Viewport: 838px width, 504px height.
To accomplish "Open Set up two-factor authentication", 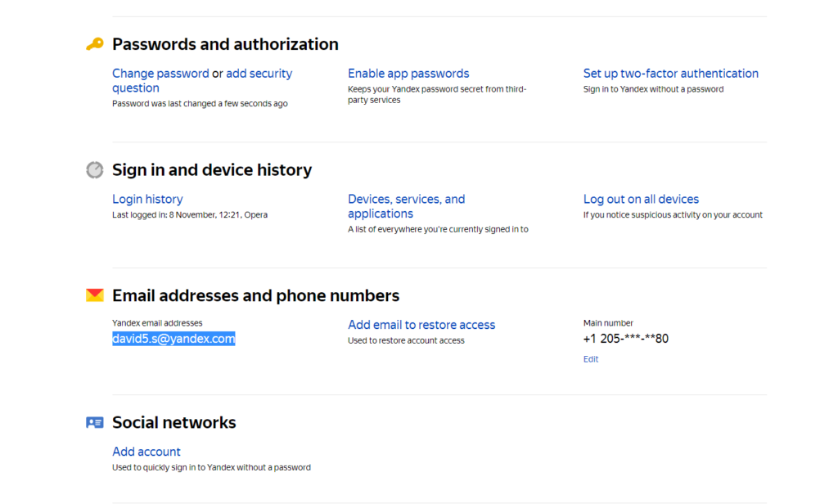I will (671, 73).
